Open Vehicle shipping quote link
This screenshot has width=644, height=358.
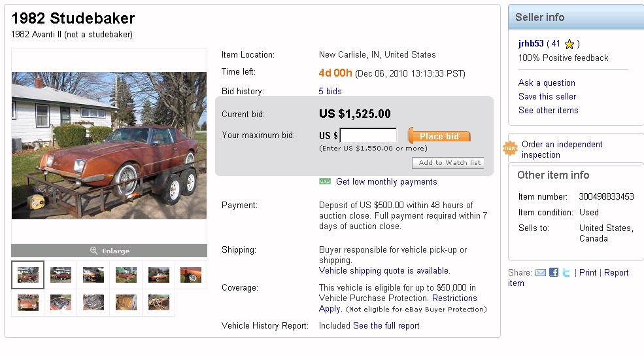click(x=384, y=270)
